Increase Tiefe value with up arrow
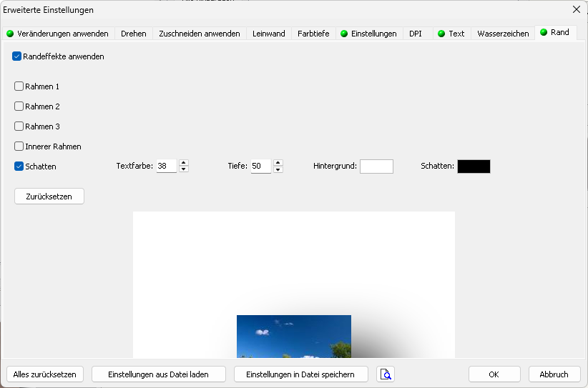 pos(278,163)
